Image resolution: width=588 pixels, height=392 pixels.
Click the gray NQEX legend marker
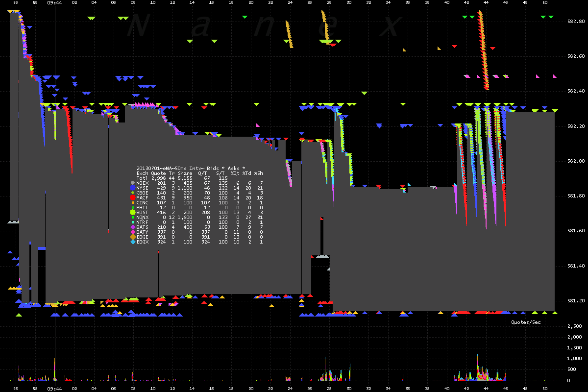[x=133, y=183]
